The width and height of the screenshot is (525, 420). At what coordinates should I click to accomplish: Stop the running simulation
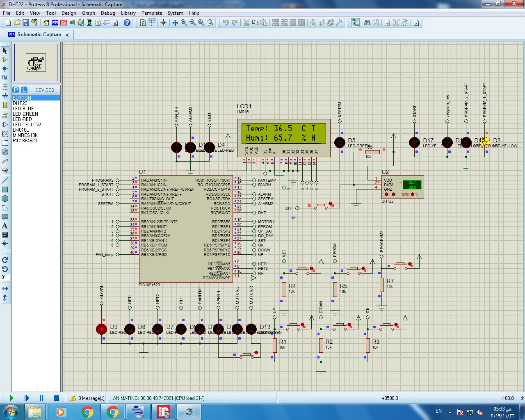click(57, 398)
